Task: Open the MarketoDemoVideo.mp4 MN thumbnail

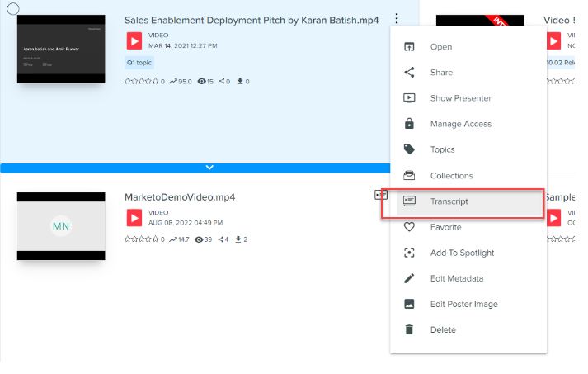Action: pyautogui.click(x=61, y=226)
